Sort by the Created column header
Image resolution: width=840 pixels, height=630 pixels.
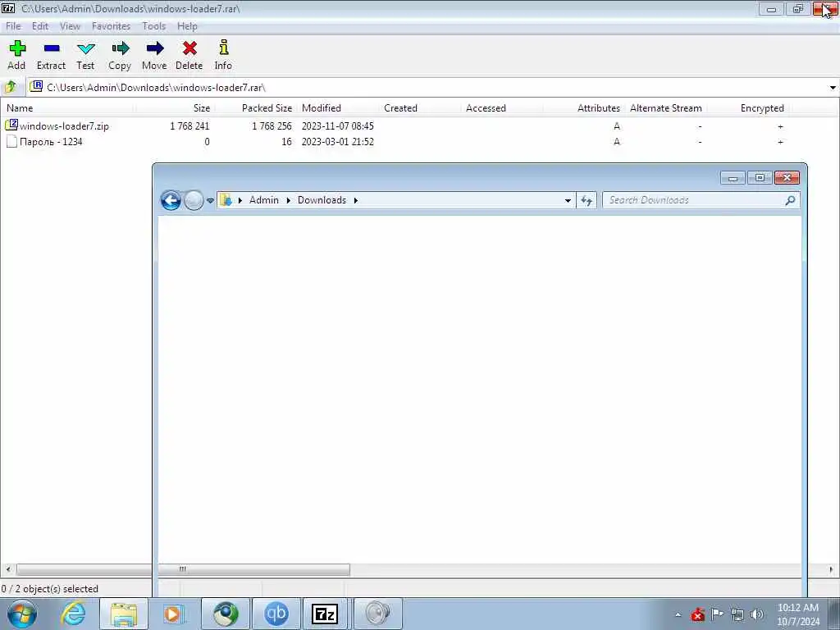pos(421,108)
